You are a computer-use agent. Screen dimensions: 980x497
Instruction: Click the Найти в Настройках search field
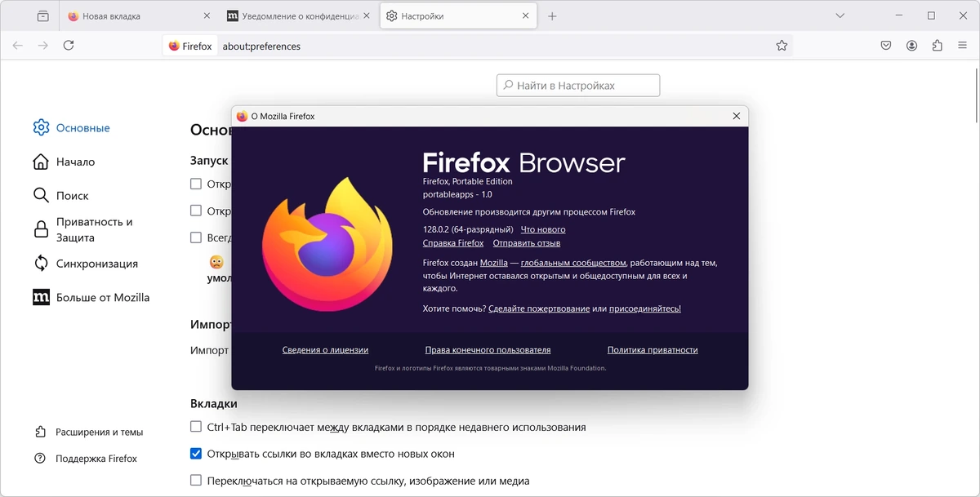coord(578,85)
